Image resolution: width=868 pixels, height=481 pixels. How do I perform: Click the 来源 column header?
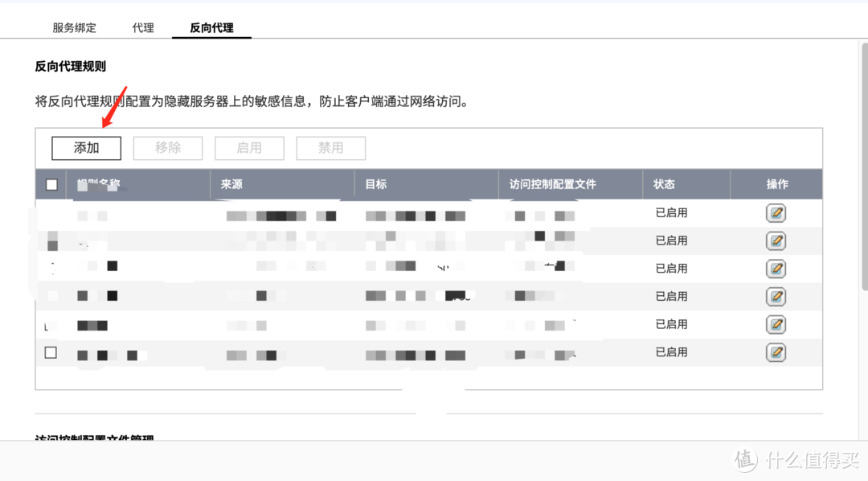[231, 184]
